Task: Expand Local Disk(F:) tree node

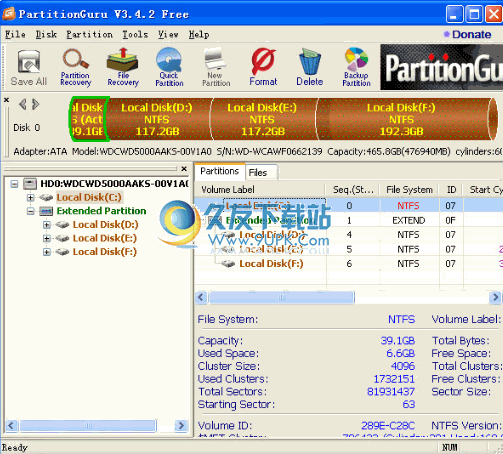Action: [47, 252]
